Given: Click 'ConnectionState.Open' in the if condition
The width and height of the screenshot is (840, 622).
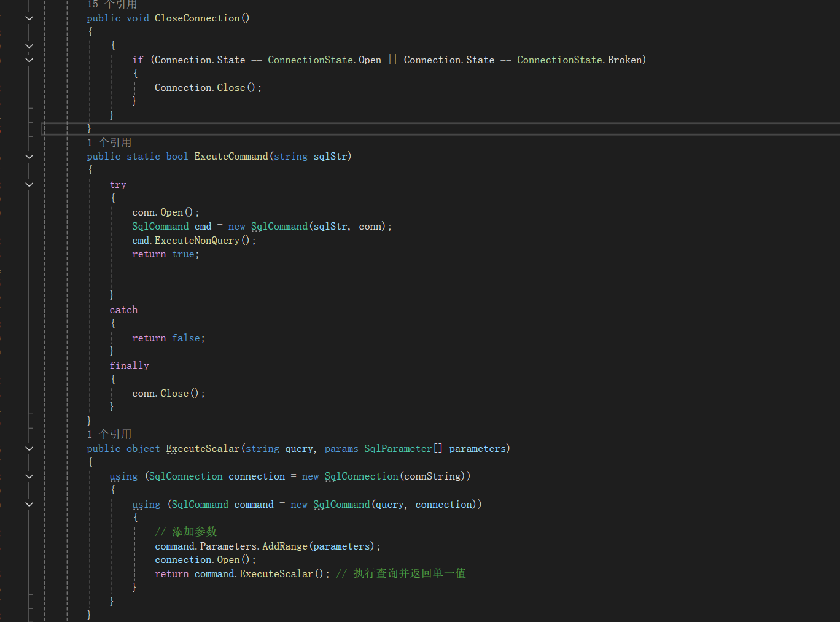Looking at the screenshot, I should pyautogui.click(x=324, y=60).
